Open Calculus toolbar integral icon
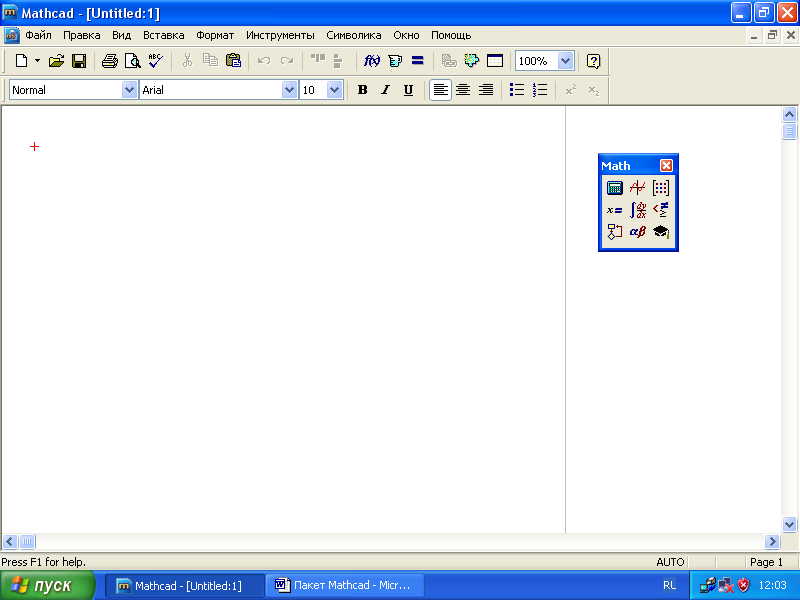Screen dimensions: 800x600 tap(637, 210)
